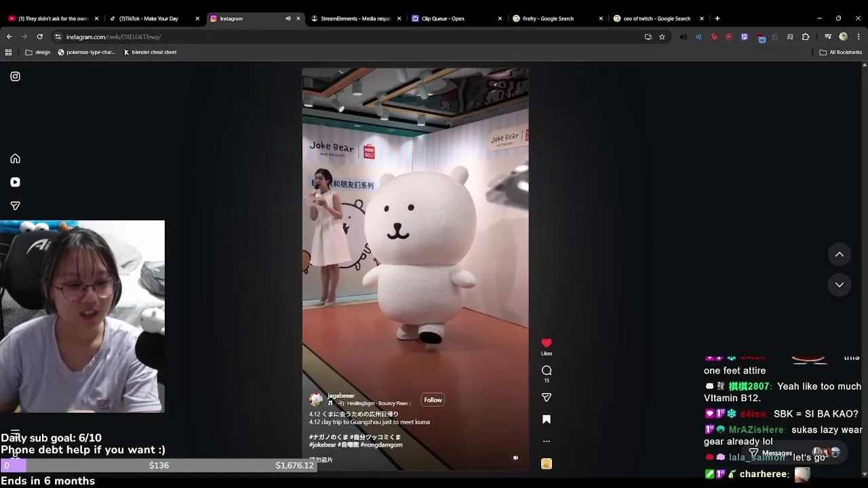This screenshot has width=868, height=488.
Task: Open the black speaker volume extension
Action: (x=683, y=37)
